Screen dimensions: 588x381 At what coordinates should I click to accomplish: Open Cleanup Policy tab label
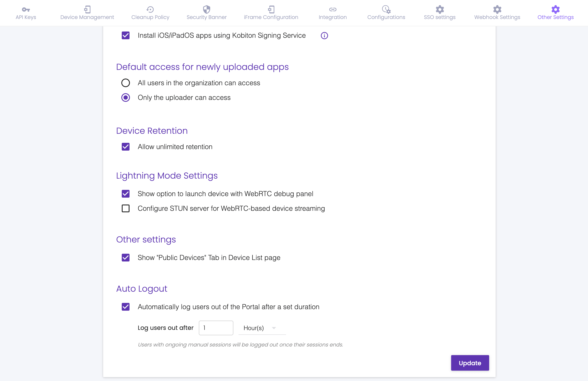click(x=150, y=17)
